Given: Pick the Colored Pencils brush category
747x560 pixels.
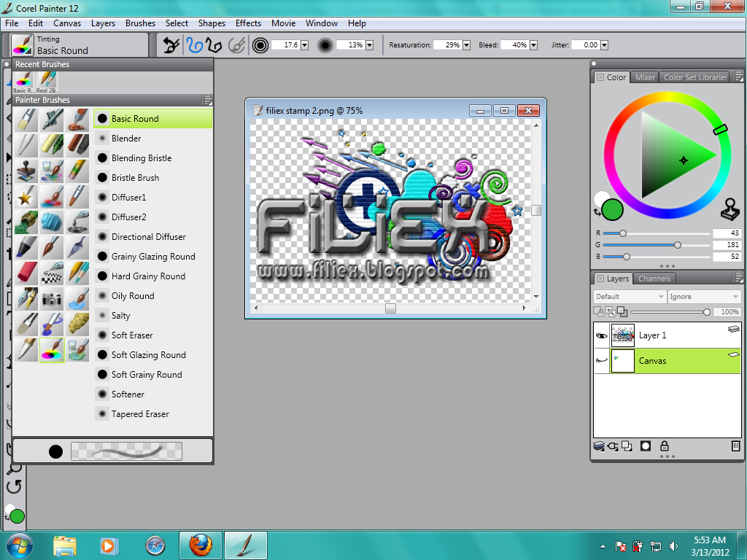Looking at the screenshot, I should point(77,273).
